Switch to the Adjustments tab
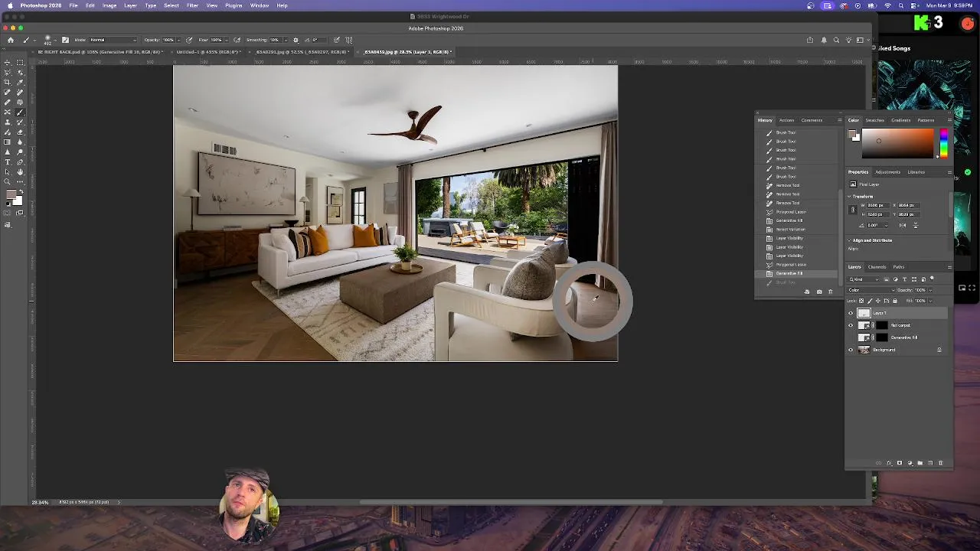 tap(888, 172)
